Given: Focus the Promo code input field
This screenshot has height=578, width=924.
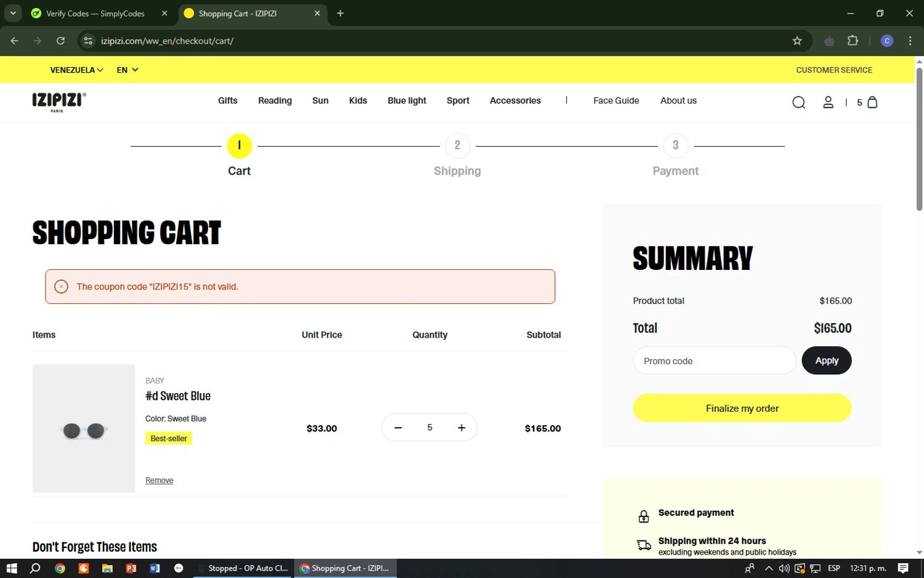Looking at the screenshot, I should 715,360.
